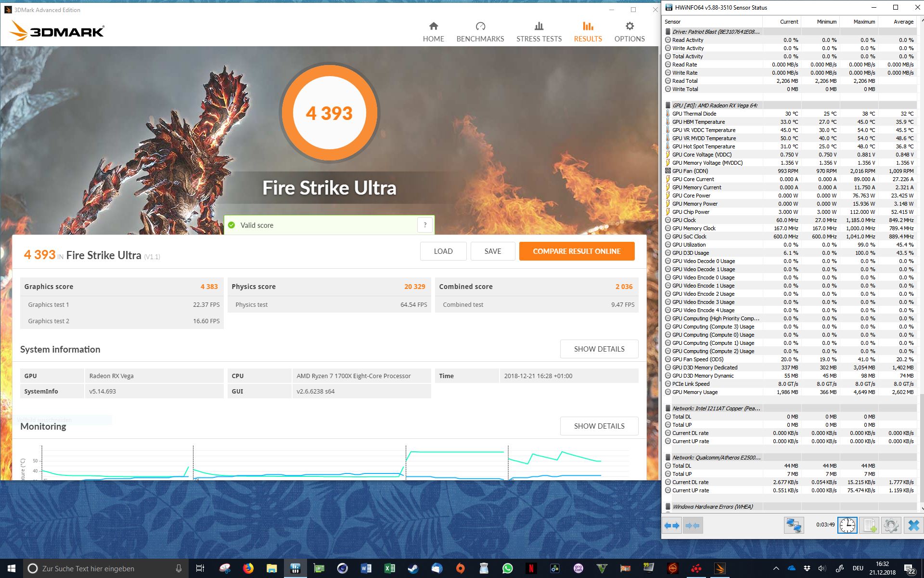Select the Results tab
The image size is (924, 578).
point(588,32)
